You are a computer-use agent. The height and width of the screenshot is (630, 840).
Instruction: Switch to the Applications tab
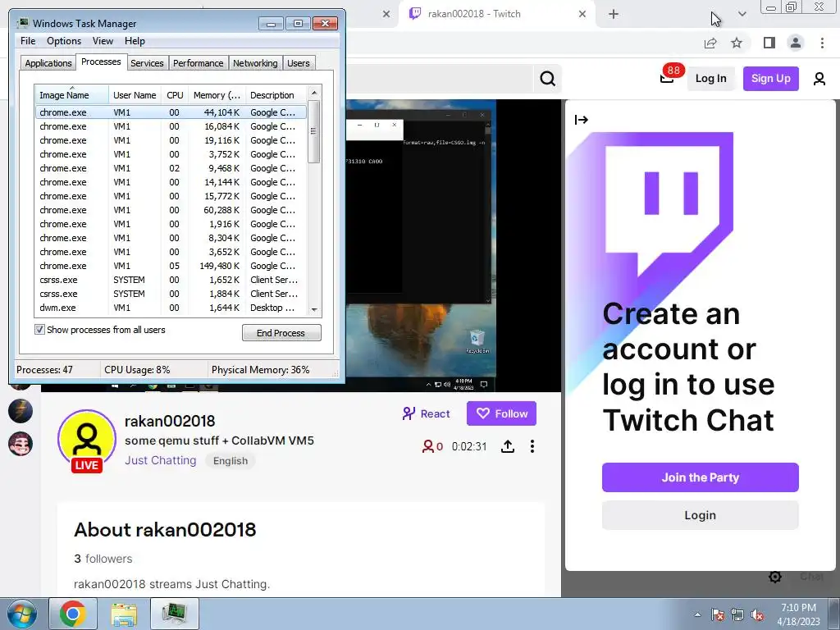[48, 63]
